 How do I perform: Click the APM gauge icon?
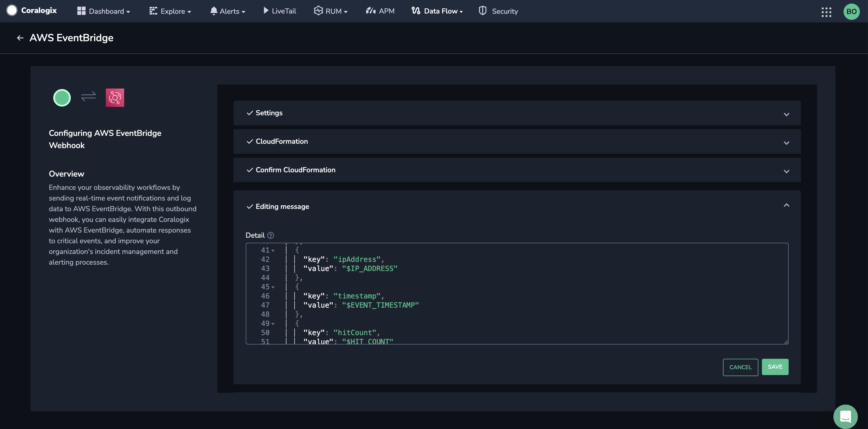[x=371, y=11]
